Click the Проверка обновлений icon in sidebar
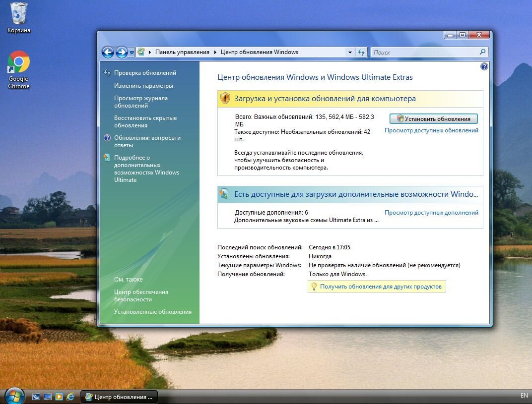 (107, 72)
